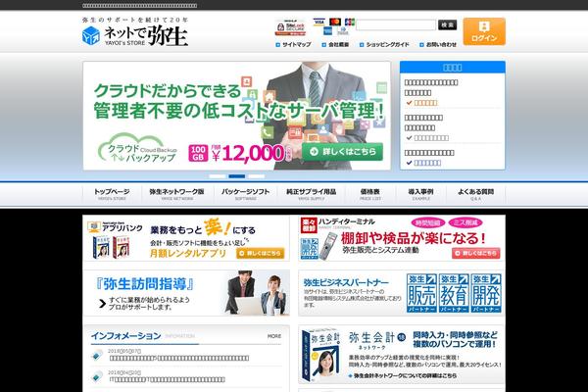Click the second news item icon dated 2018/04/20
588x392 pixels.
pos(97,376)
